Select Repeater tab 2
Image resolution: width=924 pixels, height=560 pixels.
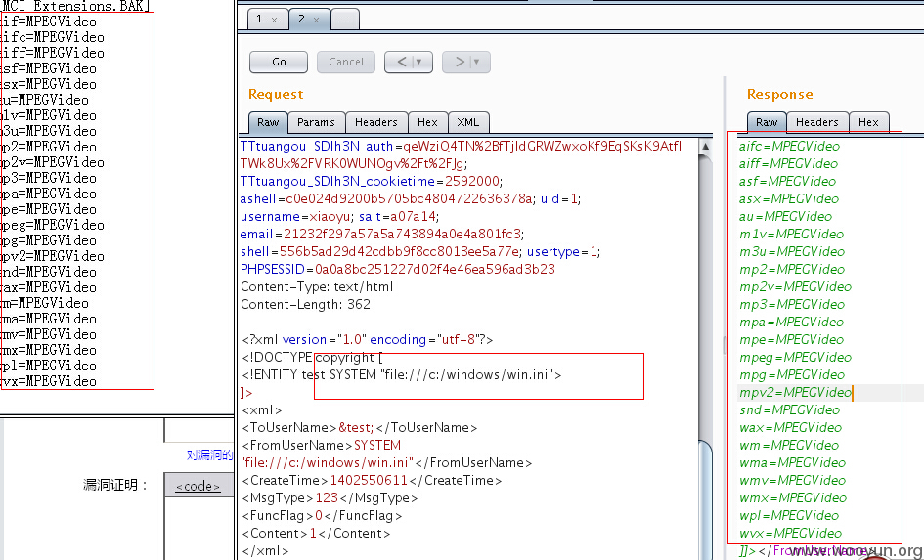click(x=302, y=20)
